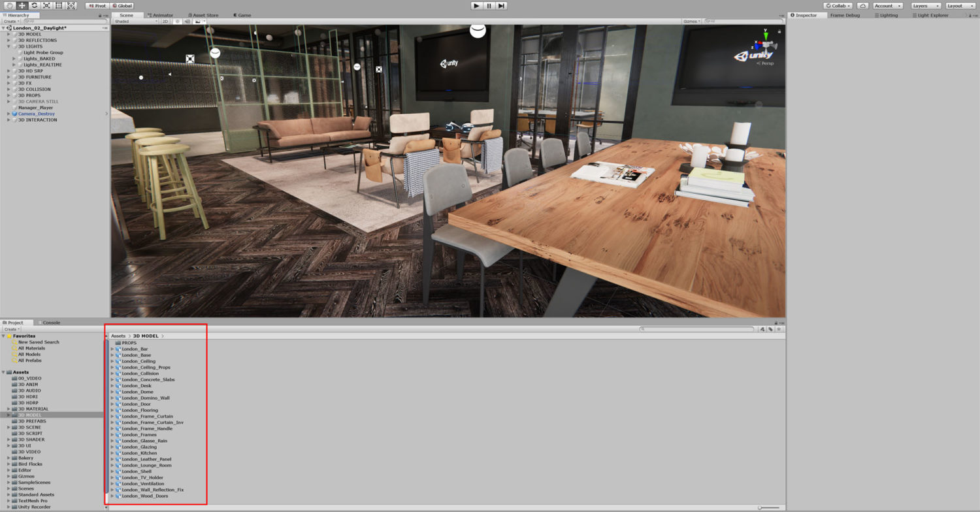This screenshot has height=512, width=980.
Task: Select the Rect Transform tool
Action: [x=58, y=5]
